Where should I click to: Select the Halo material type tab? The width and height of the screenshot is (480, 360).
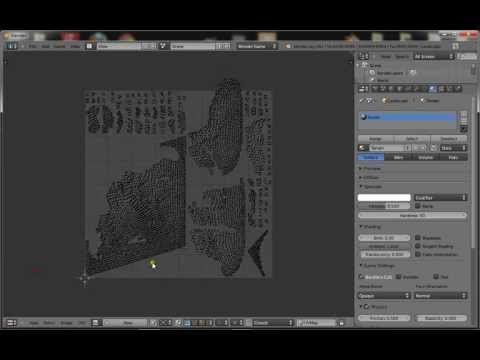click(453, 157)
